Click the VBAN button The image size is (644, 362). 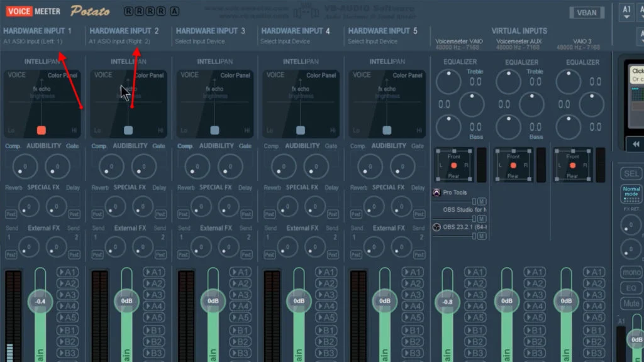(587, 13)
